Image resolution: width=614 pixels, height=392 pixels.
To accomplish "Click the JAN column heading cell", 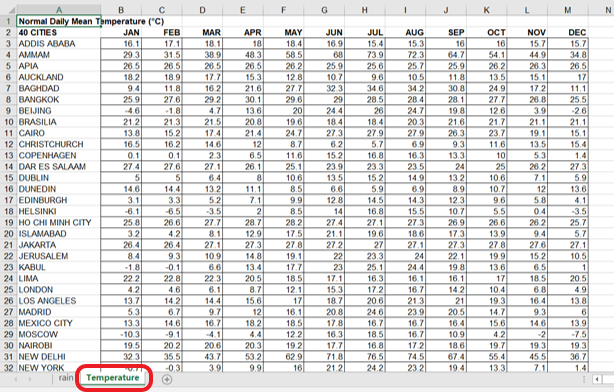I will point(121,33).
